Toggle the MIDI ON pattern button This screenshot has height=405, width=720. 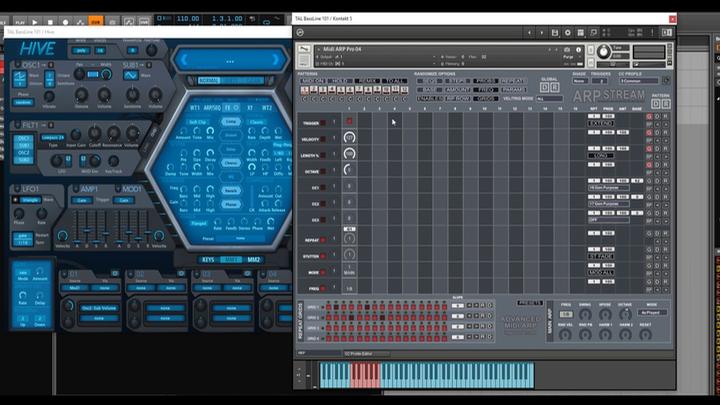coord(312,81)
